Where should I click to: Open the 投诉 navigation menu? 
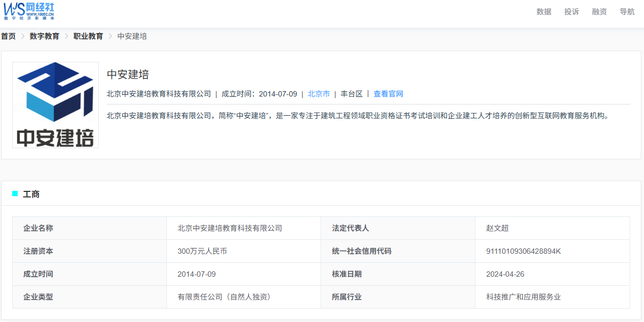tap(571, 12)
